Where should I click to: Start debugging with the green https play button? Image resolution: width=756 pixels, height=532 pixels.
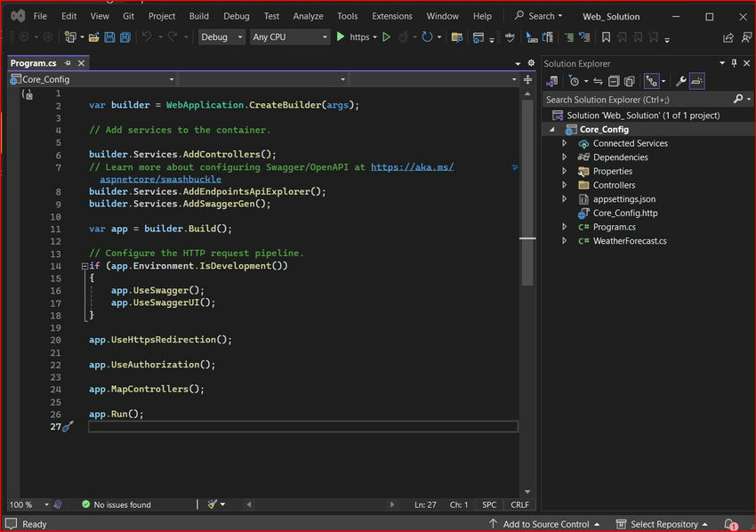[341, 37]
